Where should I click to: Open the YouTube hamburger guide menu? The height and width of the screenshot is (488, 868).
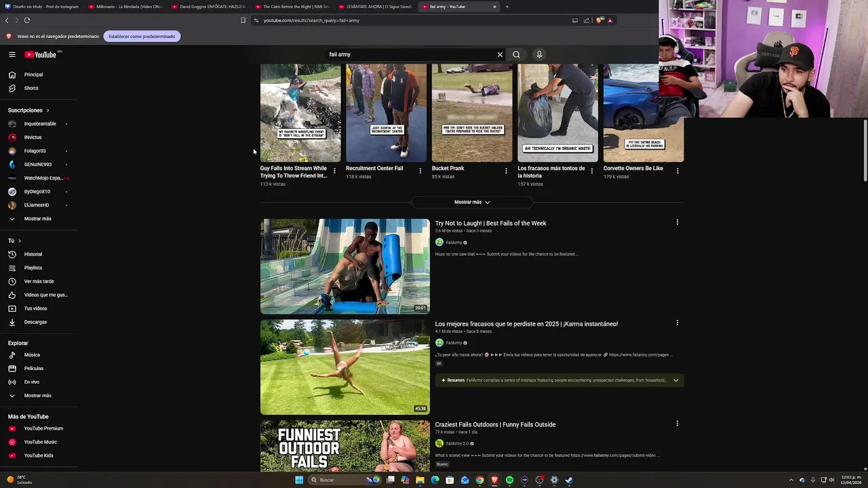(12, 54)
